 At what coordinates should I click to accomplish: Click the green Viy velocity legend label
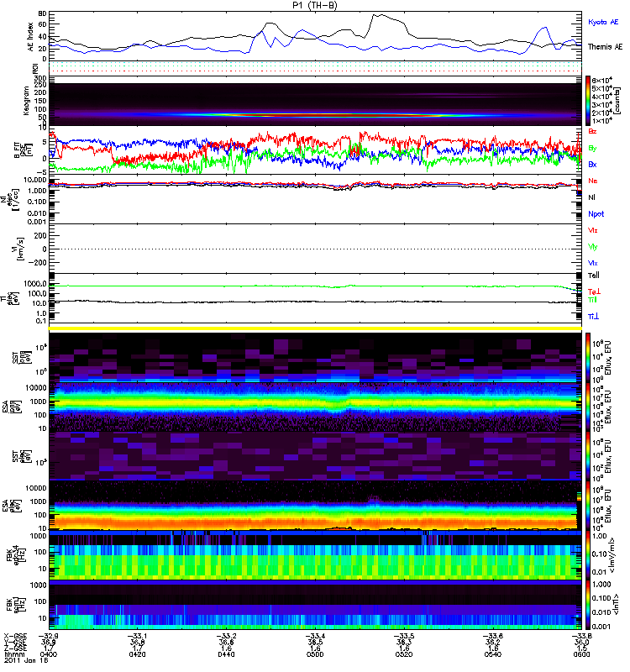coord(593,247)
